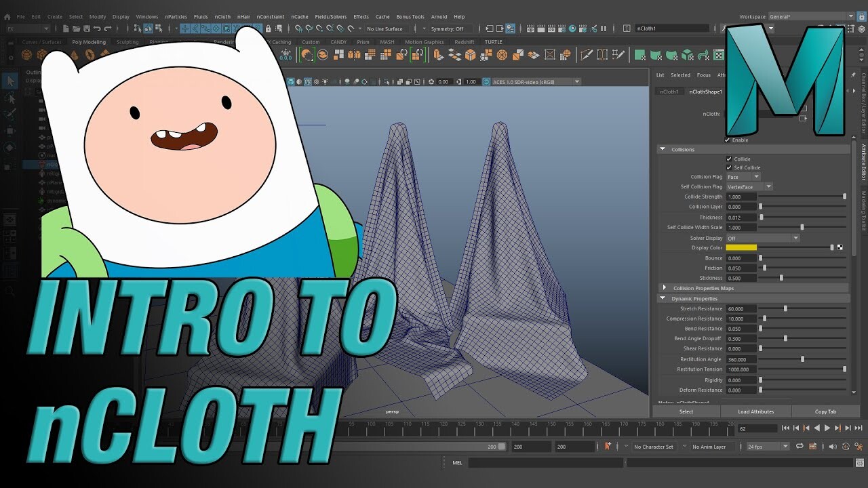Open the nCloth menu
This screenshot has height=488, width=868.
pyautogui.click(x=222, y=16)
